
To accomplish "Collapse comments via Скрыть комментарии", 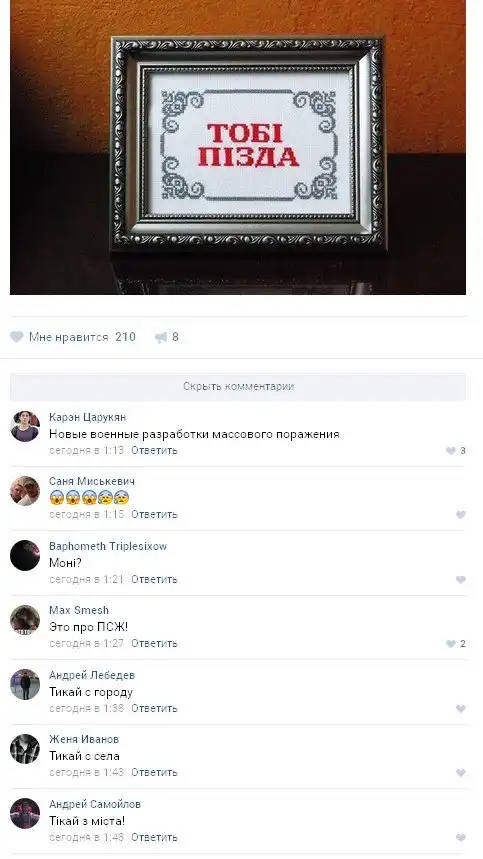I will point(238,387).
